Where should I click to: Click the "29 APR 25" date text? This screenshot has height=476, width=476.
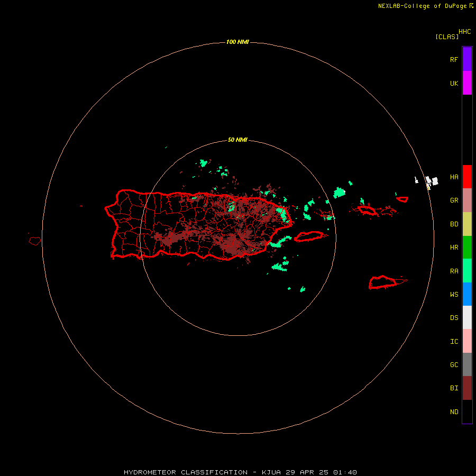point(307,472)
